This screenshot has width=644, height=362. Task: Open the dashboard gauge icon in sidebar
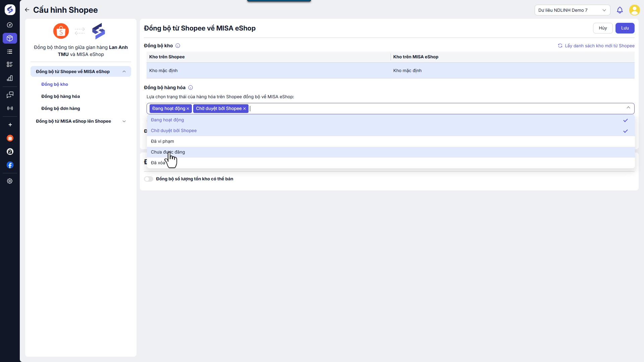pyautogui.click(x=10, y=25)
